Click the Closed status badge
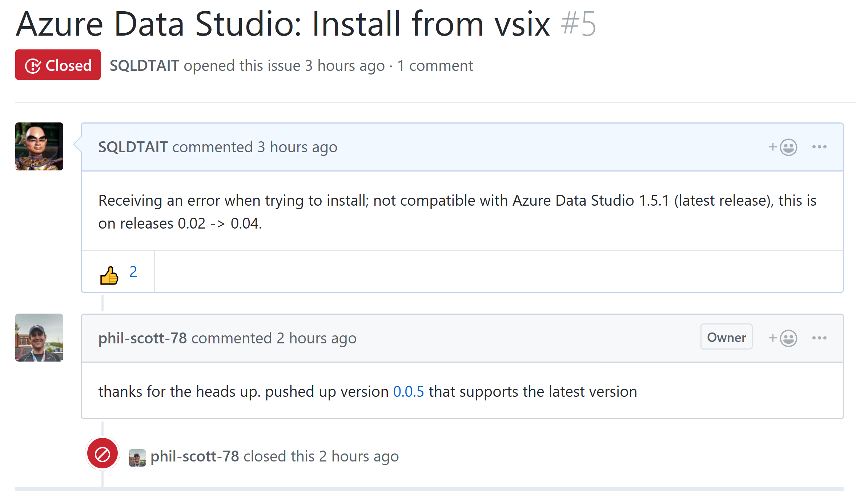Screen dimensions: 856x504 tap(58, 65)
